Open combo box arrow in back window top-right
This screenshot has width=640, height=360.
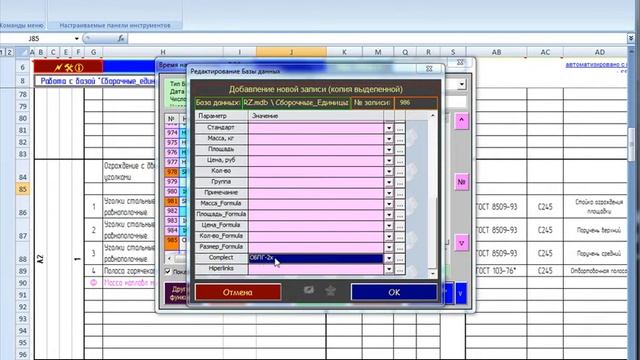pyautogui.click(x=461, y=84)
